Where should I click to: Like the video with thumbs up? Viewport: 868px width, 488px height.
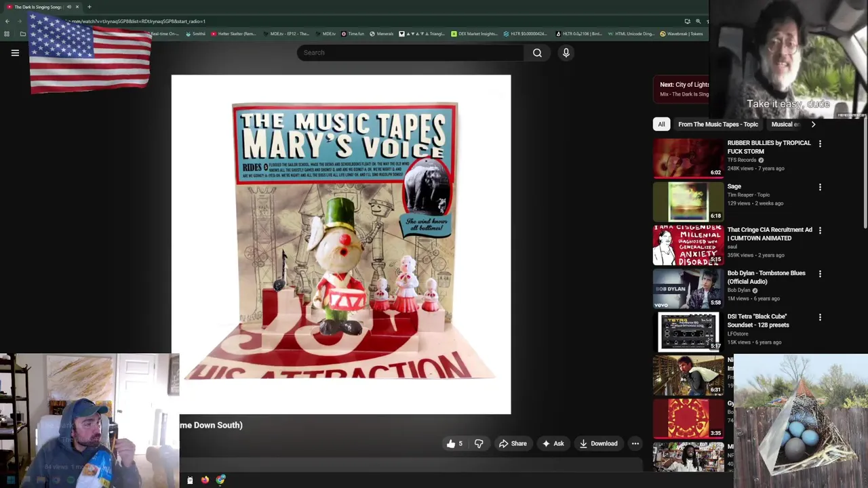(x=454, y=444)
